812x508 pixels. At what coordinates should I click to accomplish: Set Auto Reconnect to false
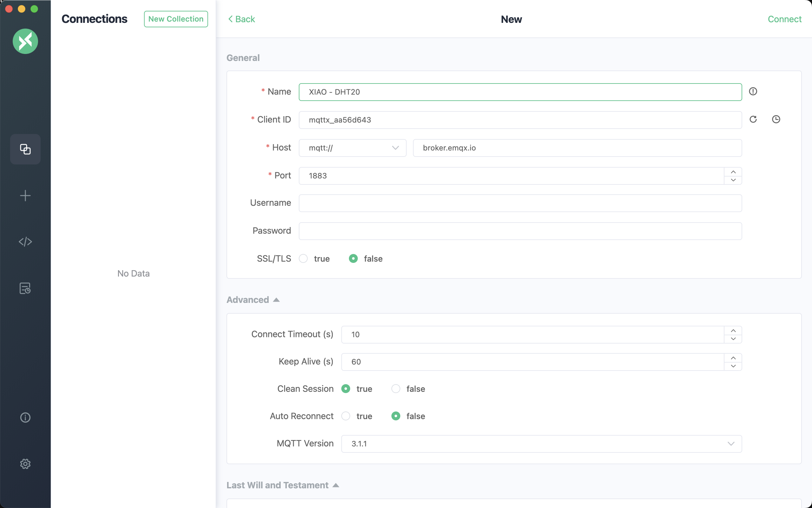(396, 416)
